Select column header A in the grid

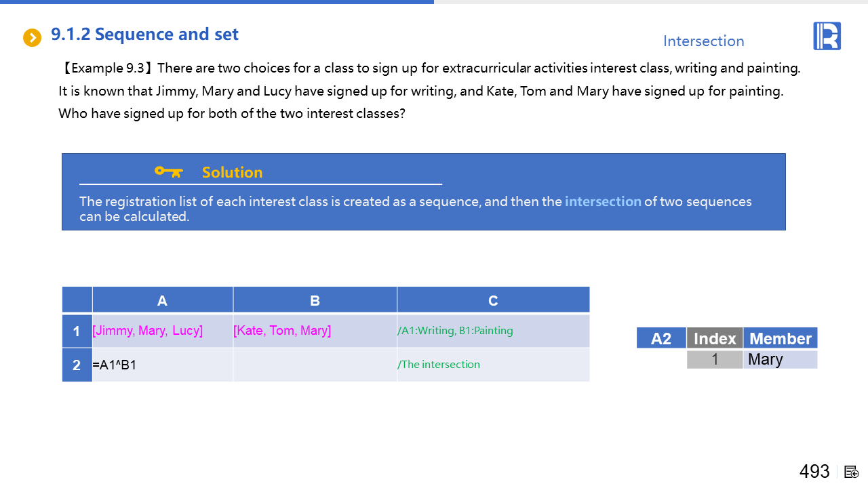162,300
